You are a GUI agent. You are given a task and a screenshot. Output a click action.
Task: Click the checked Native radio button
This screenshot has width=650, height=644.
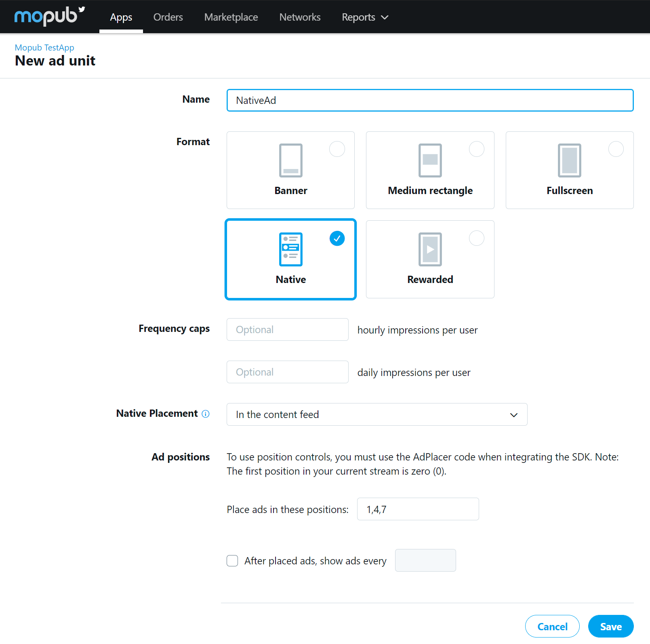point(337,239)
